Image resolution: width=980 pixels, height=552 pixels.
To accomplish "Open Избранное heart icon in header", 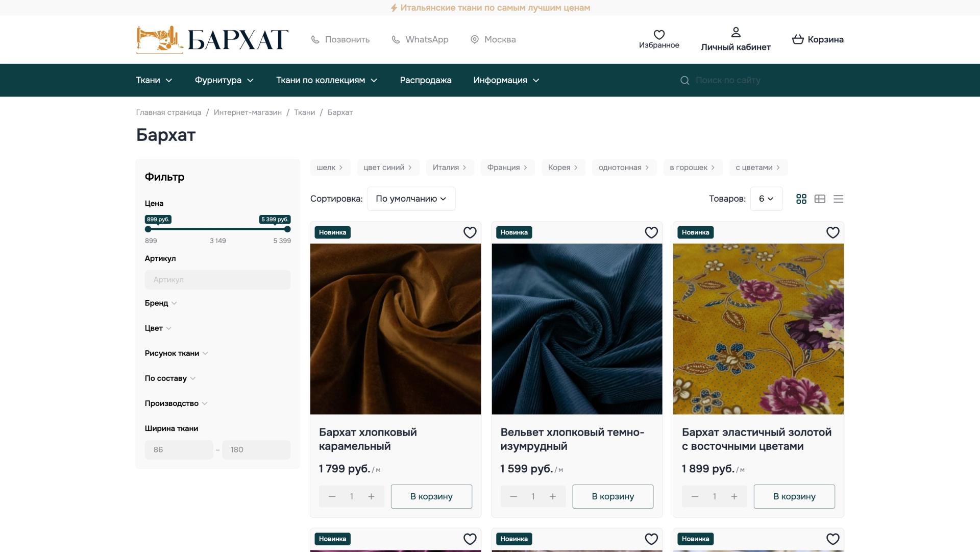I will [x=659, y=35].
